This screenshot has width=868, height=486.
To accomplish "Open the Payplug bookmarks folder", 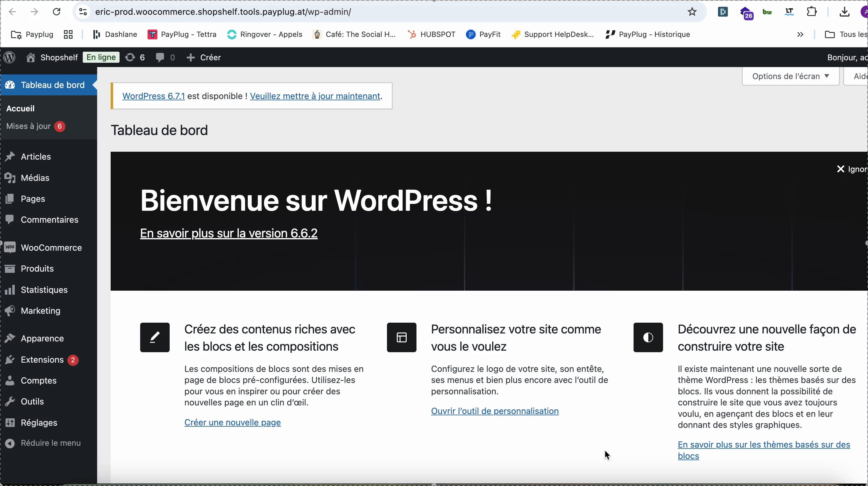I will click(x=32, y=34).
